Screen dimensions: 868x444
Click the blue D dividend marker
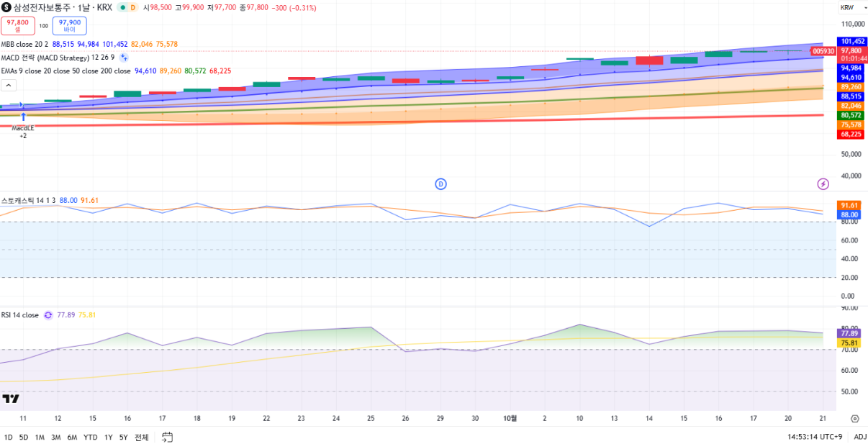(441, 184)
